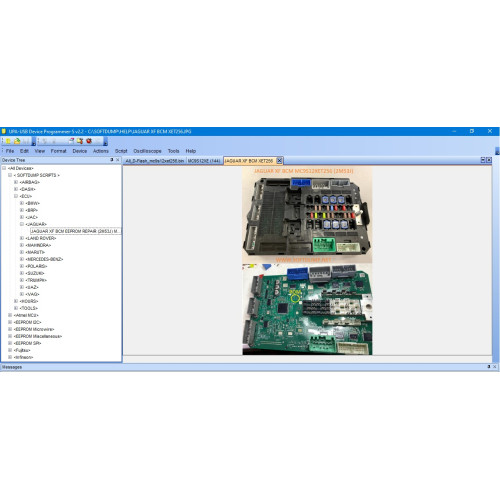This screenshot has height=500, width=500.
Task: Expand the BRP tree node
Action: pos(22,210)
